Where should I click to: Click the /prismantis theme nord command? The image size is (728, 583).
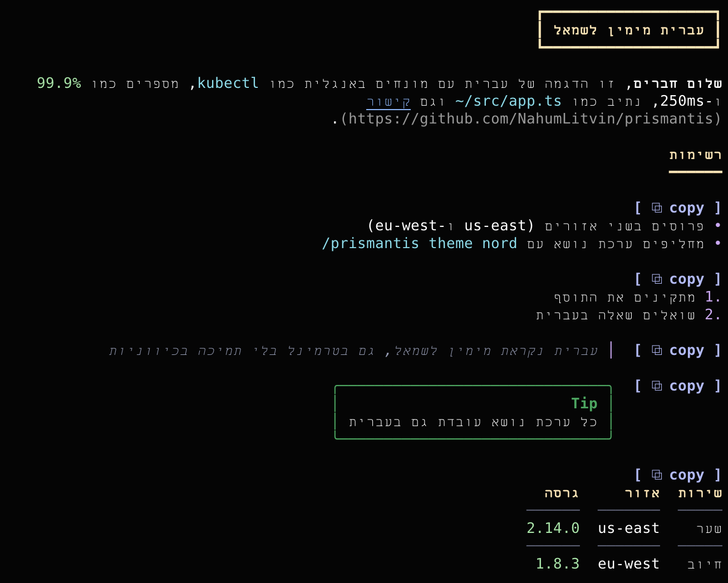[420, 244]
